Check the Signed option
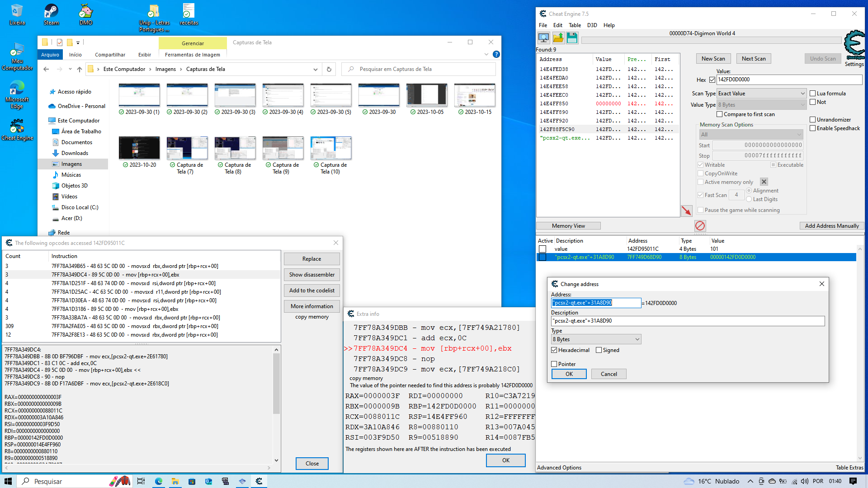Screen dimensions: 868x488 [x=599, y=350]
